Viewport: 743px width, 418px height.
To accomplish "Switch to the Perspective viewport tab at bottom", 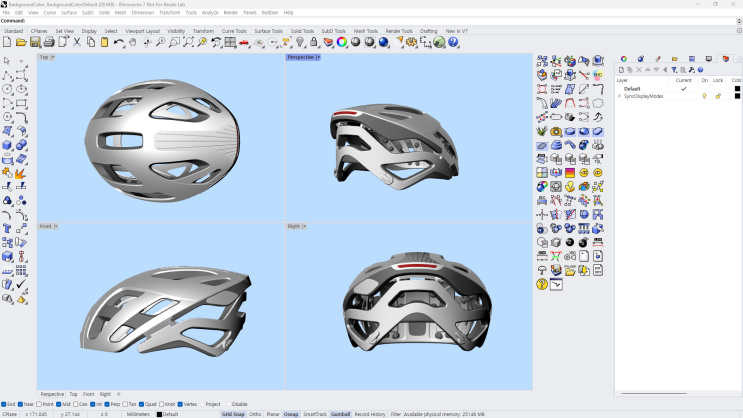I will click(52, 394).
